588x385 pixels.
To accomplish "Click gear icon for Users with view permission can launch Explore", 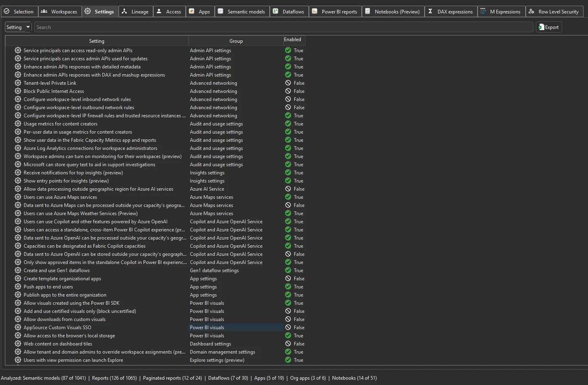I will coord(18,360).
